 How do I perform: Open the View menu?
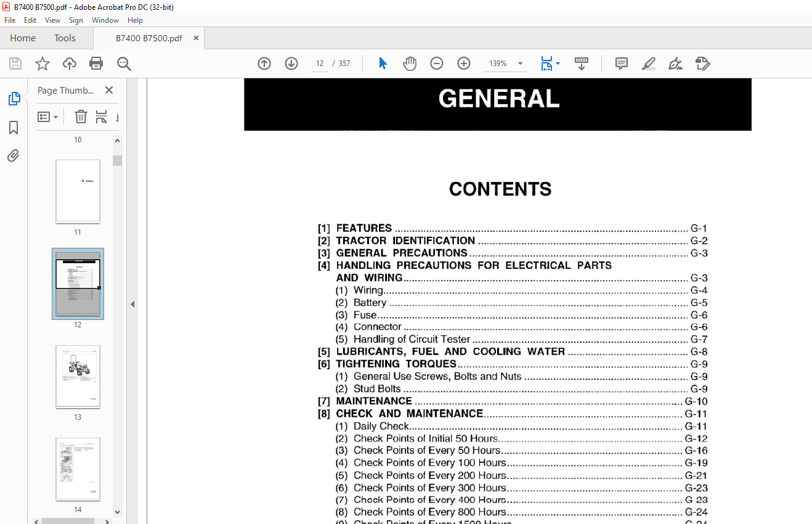pos(53,20)
